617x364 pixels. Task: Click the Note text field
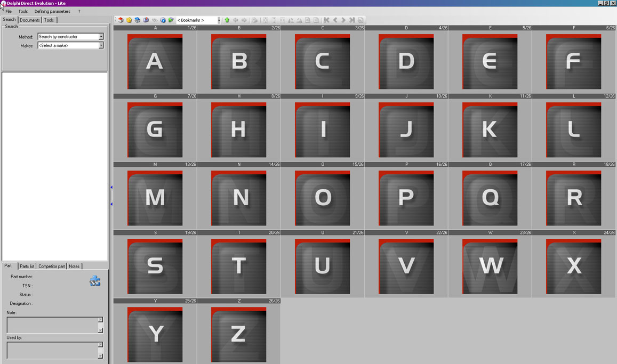52,325
